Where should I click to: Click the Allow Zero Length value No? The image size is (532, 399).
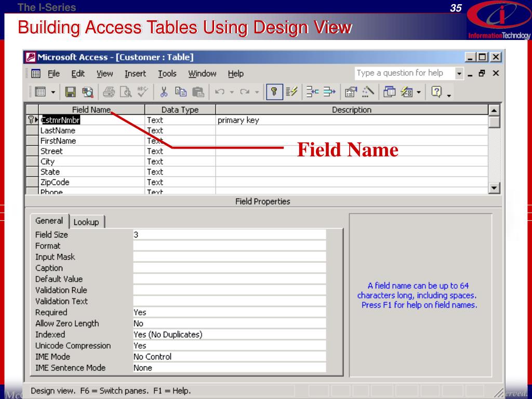(229, 323)
